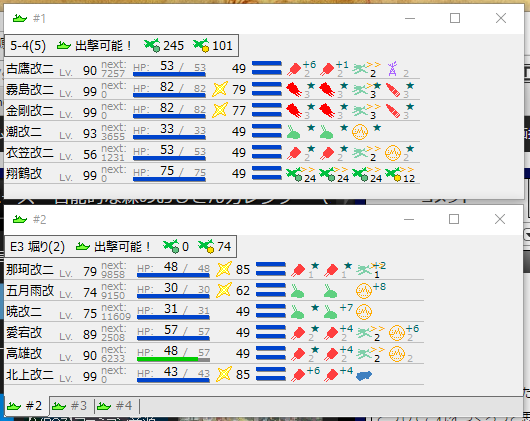Viewport: 530px width, 421px height.
Task: Click 北上改二 first red gun +6
Action: coord(298,375)
